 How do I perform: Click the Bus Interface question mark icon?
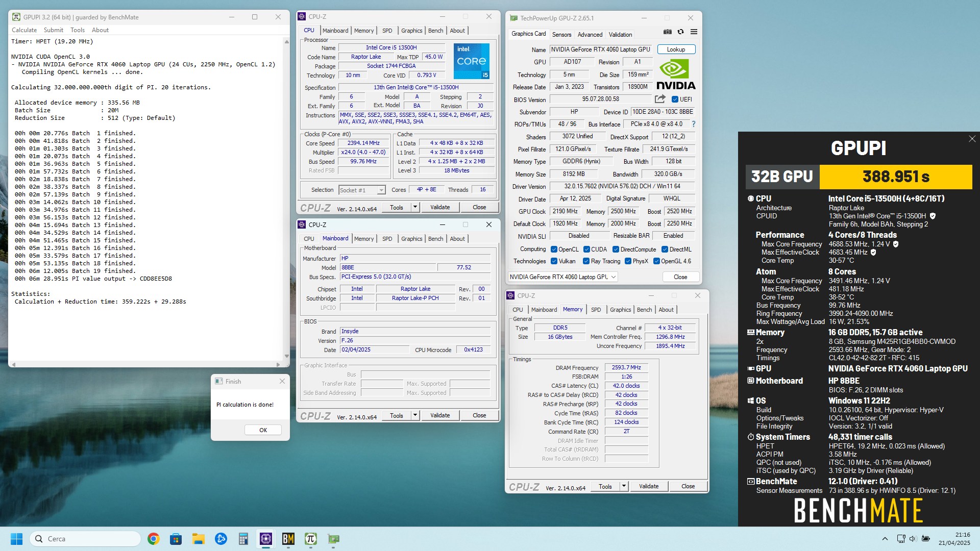(693, 124)
